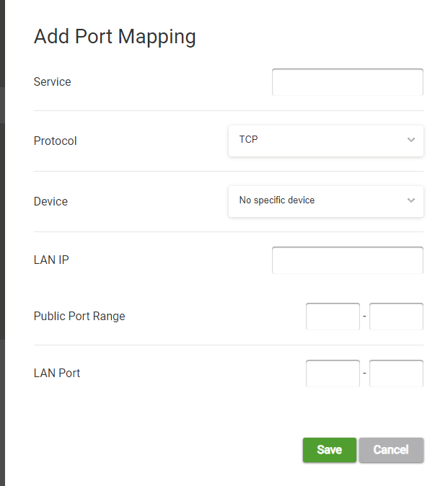Image resolution: width=448 pixels, height=486 pixels.
Task: Cancel adding the port mapping
Action: tap(391, 450)
